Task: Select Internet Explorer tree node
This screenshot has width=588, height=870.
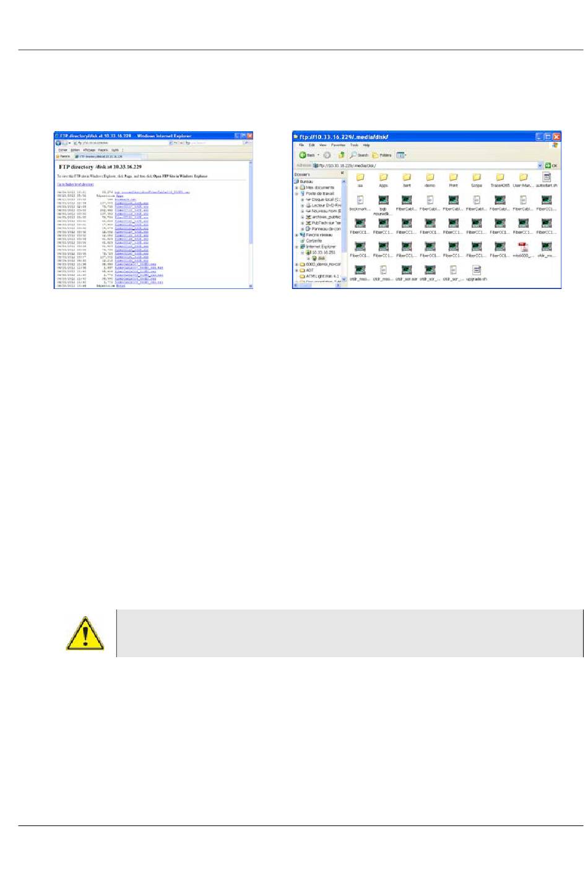Action: [x=317, y=246]
